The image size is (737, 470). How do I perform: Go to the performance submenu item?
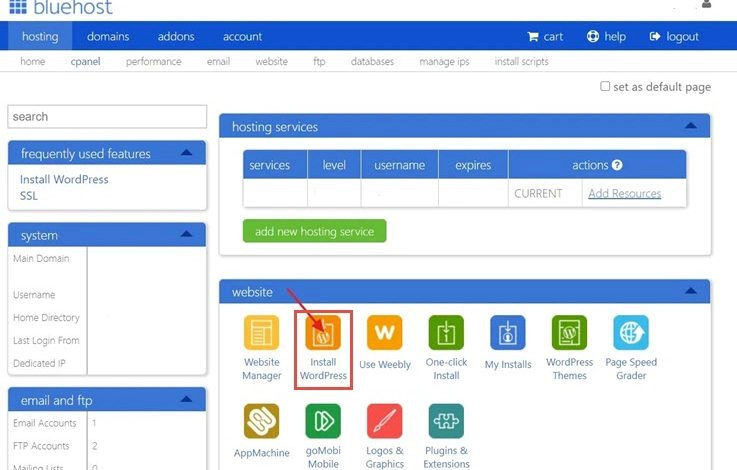[x=153, y=61]
